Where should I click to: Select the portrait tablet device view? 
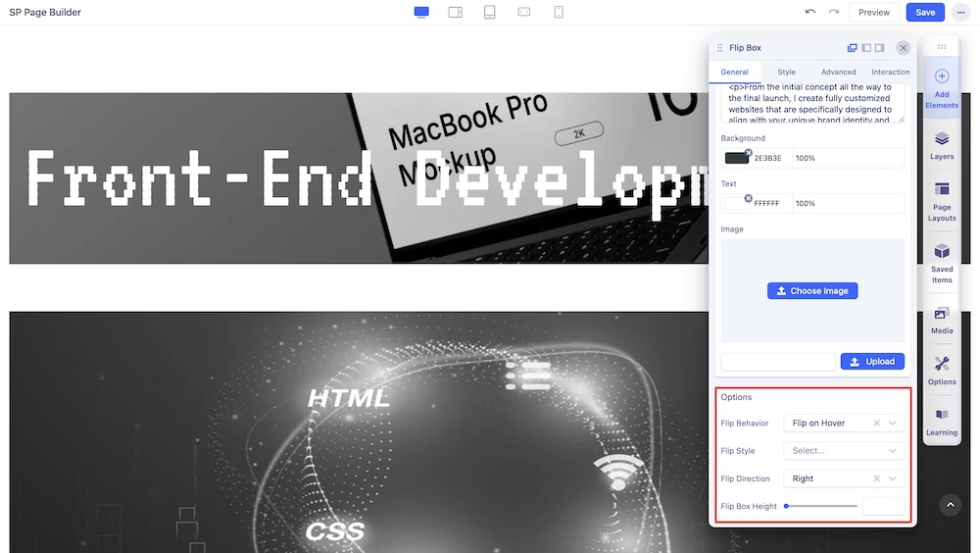tap(490, 12)
